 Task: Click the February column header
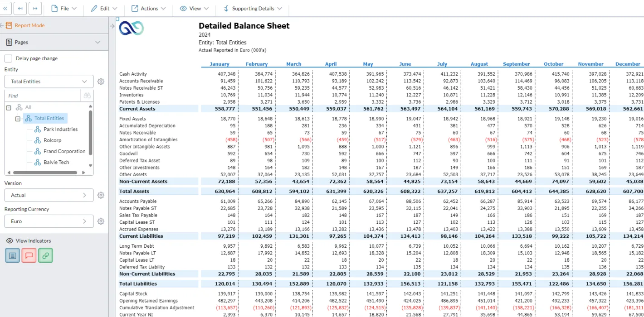(257, 64)
